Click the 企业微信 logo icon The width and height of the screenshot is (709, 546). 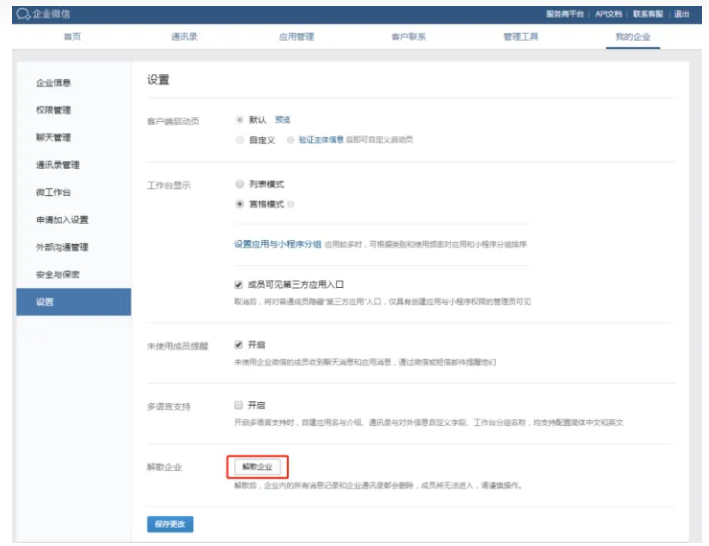coord(22,14)
